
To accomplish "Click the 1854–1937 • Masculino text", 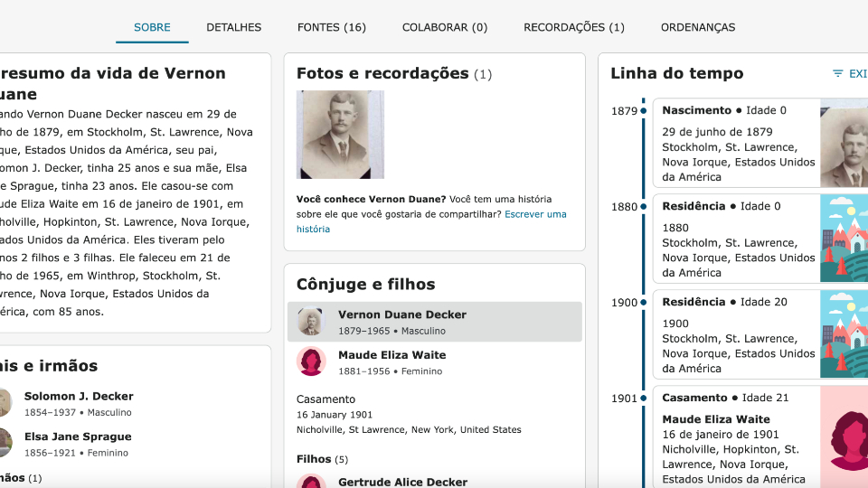I will tap(78, 413).
